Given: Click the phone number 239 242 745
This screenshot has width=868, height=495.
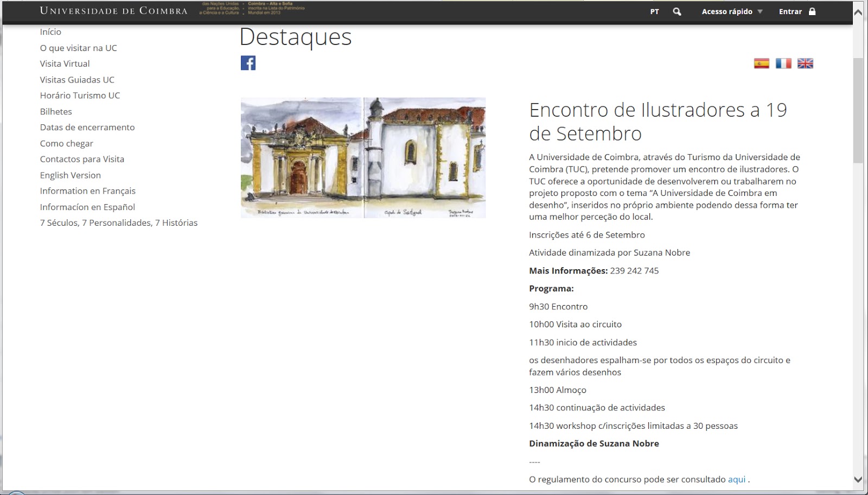Looking at the screenshot, I should pyautogui.click(x=634, y=271).
